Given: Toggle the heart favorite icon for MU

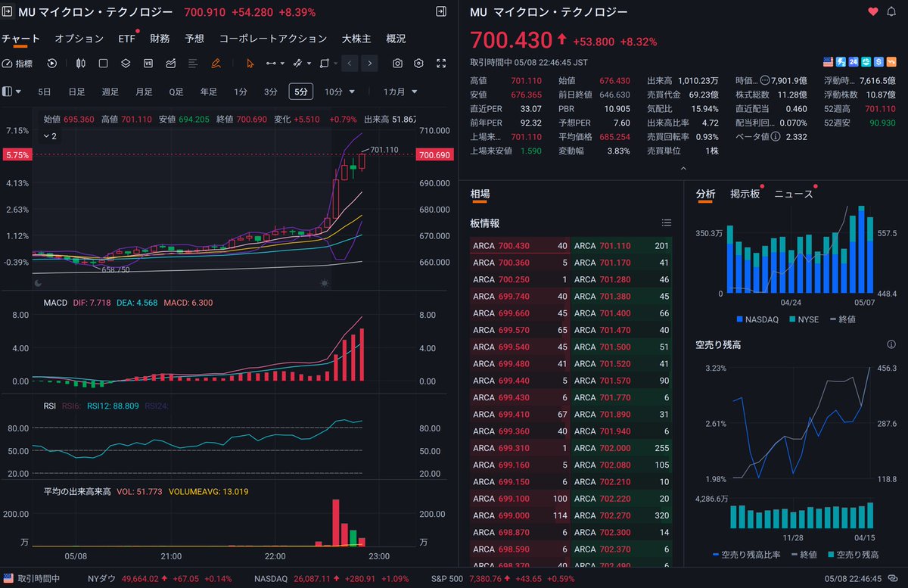Looking at the screenshot, I should click(x=872, y=12).
